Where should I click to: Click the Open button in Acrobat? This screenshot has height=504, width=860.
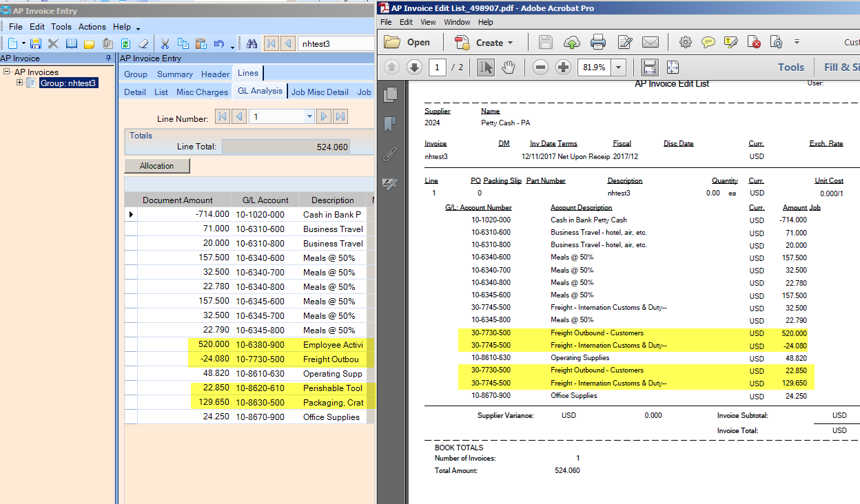point(407,42)
